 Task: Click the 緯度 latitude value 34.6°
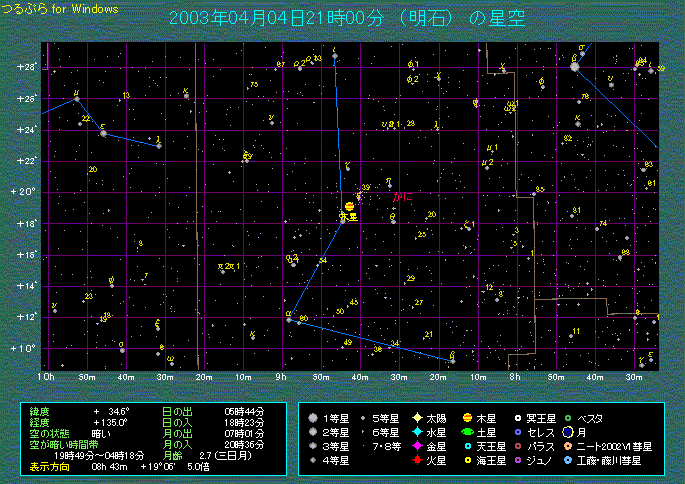[x=110, y=411]
